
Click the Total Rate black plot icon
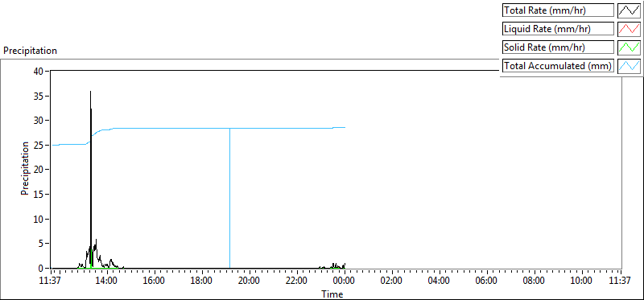[630, 10]
